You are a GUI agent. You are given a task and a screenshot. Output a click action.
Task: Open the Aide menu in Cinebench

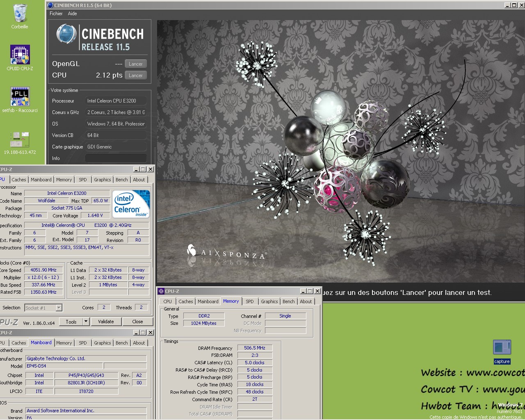click(x=73, y=14)
